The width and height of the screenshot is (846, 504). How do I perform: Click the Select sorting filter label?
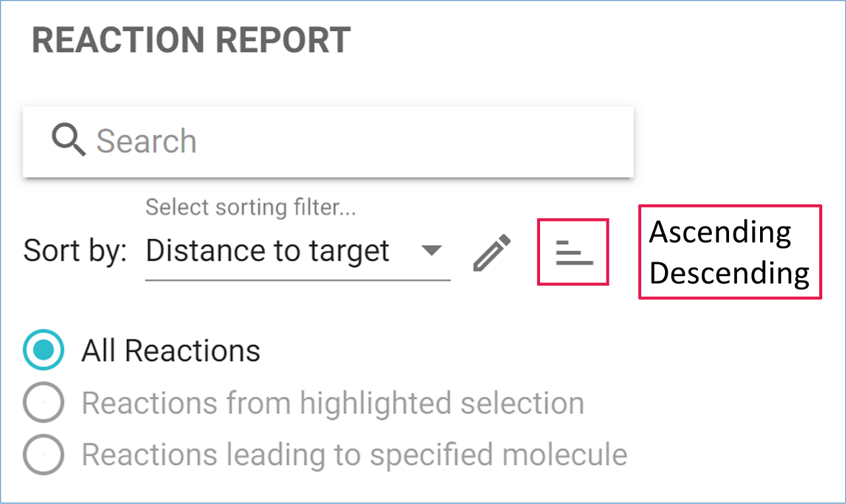250,207
